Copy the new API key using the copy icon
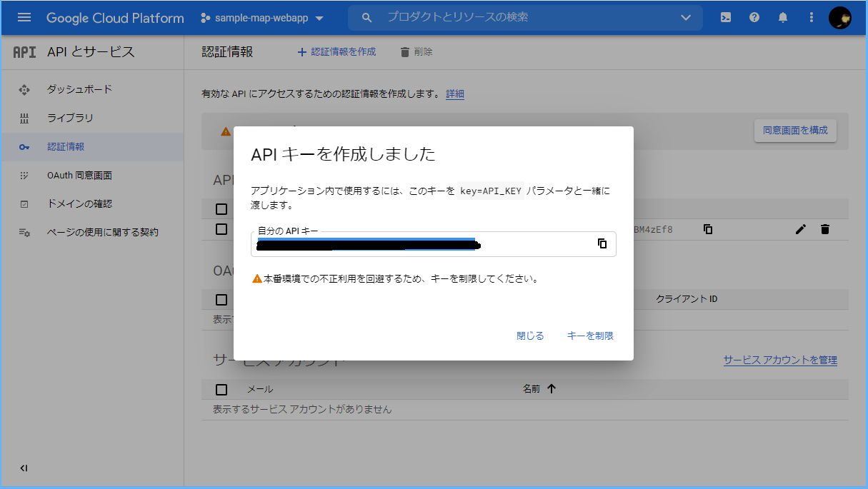Screen dimensions: 868x489 pyautogui.click(x=602, y=244)
